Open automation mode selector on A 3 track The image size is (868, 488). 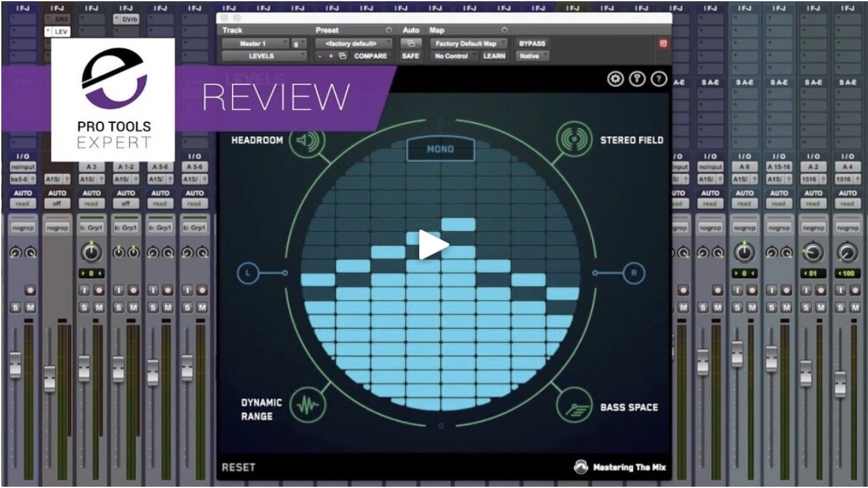92,204
